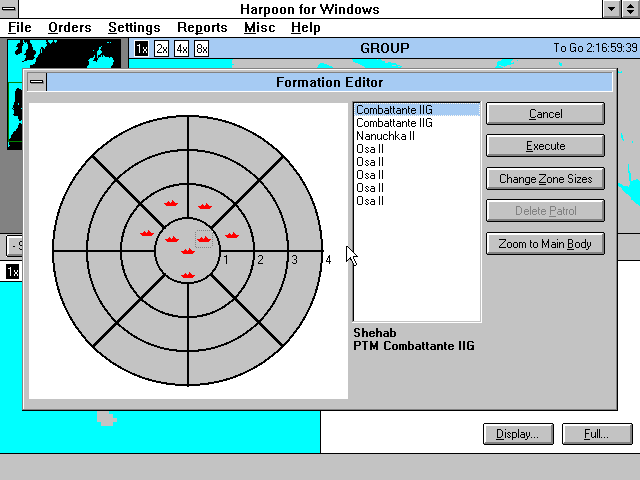This screenshot has height=480, width=640.
Task: Click Change Zone Sizes
Action: pos(545,179)
